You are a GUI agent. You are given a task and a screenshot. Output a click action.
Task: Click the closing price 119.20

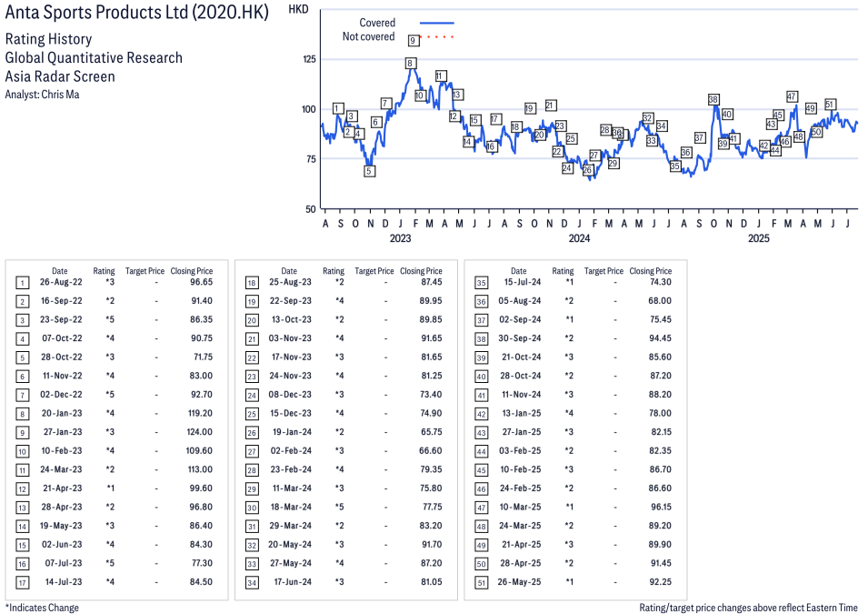click(200, 413)
